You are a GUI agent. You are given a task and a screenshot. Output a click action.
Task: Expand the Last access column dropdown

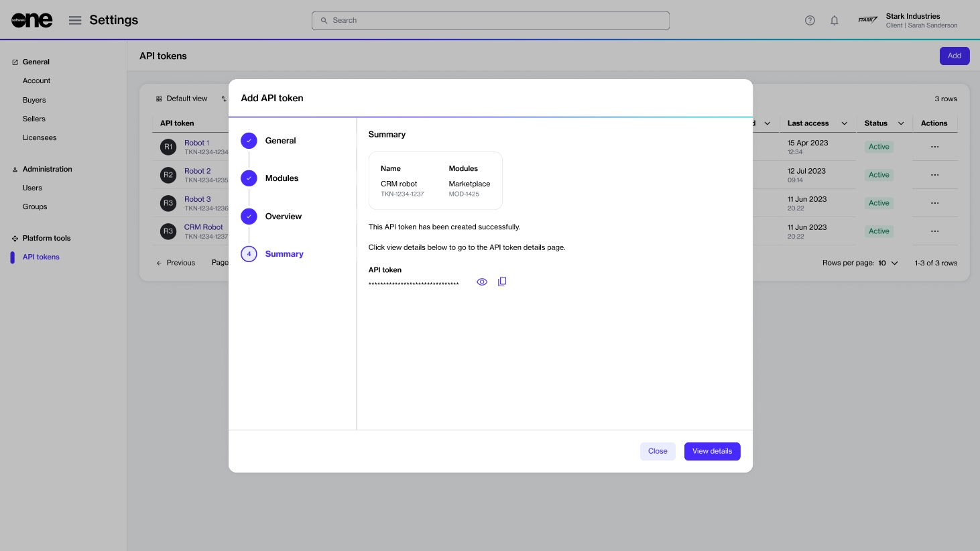[x=844, y=123]
